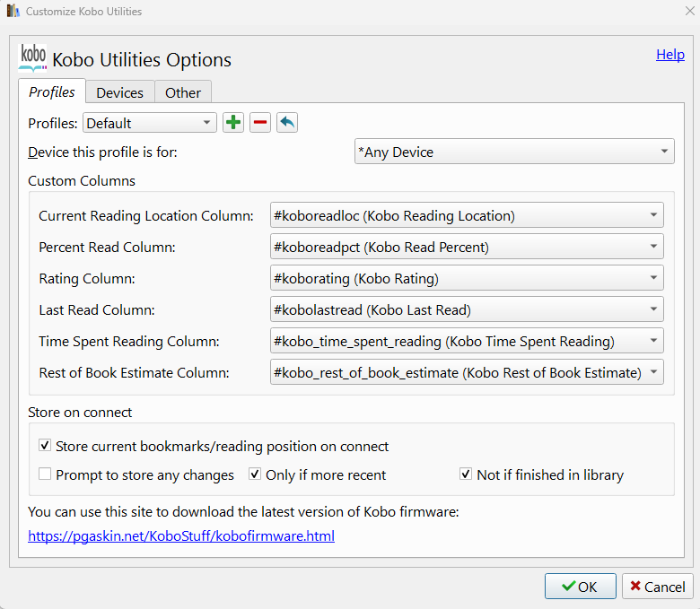Click the red minus remove profile icon
The image size is (700, 609).
[260, 123]
